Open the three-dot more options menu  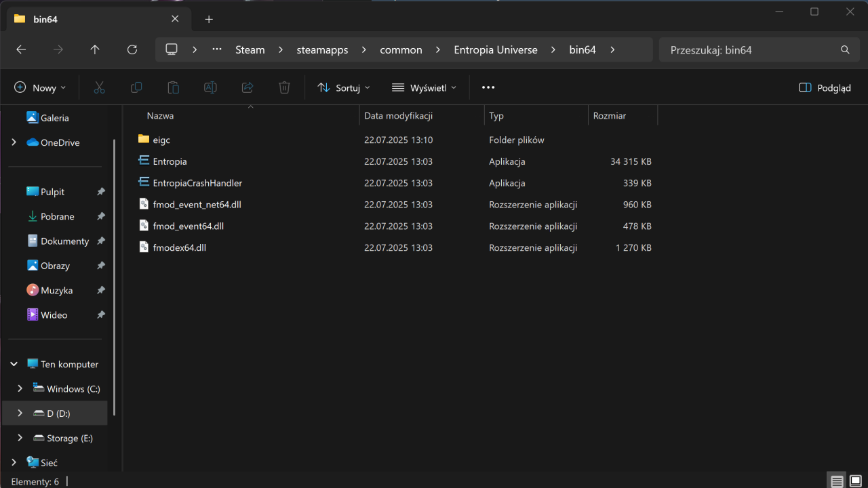point(488,87)
